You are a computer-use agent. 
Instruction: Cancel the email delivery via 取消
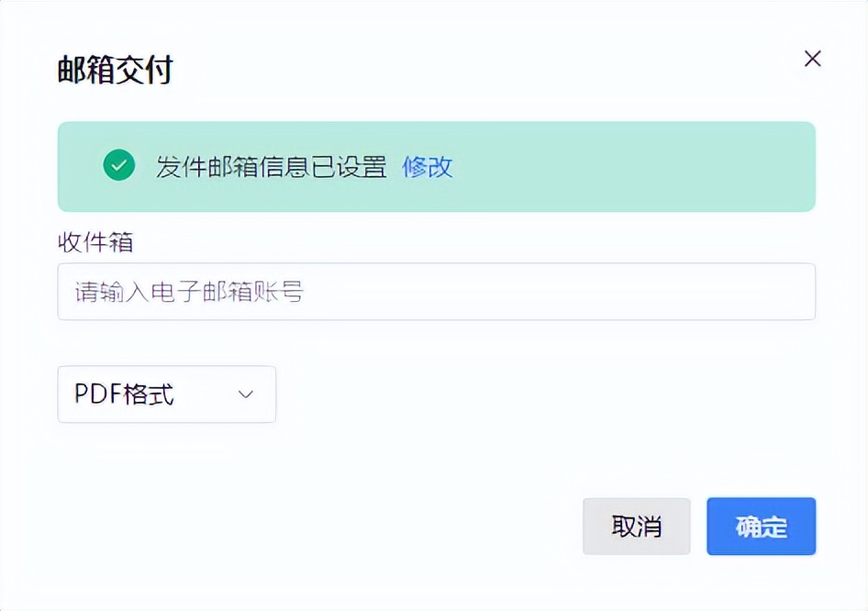click(637, 526)
